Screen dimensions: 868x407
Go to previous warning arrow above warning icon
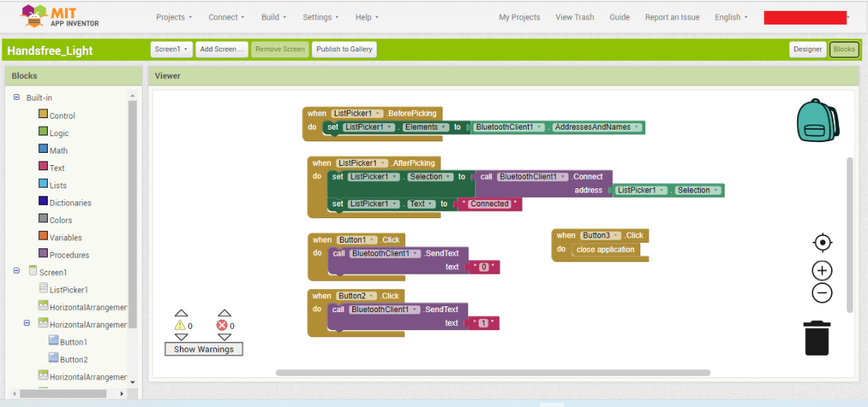[x=181, y=314]
